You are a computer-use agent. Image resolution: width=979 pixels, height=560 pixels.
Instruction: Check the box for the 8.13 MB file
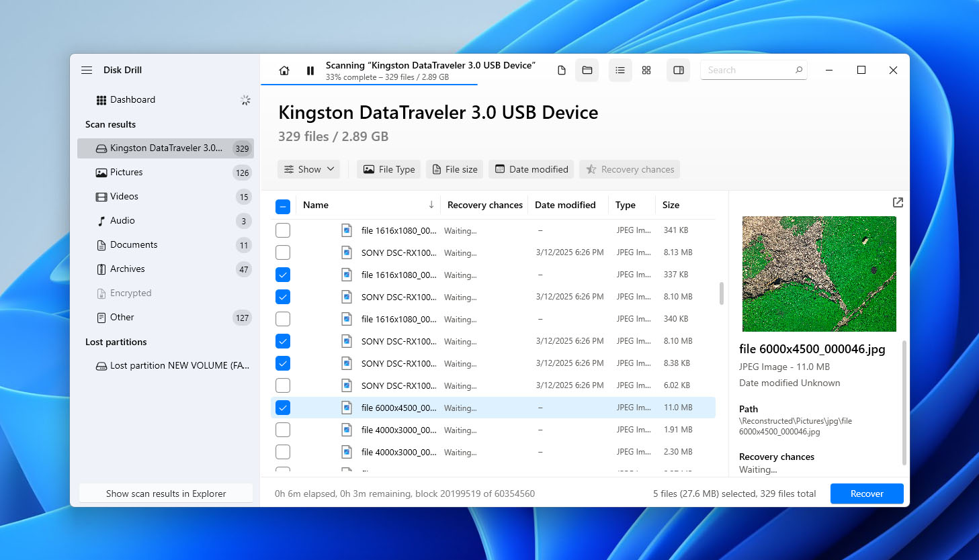(283, 252)
